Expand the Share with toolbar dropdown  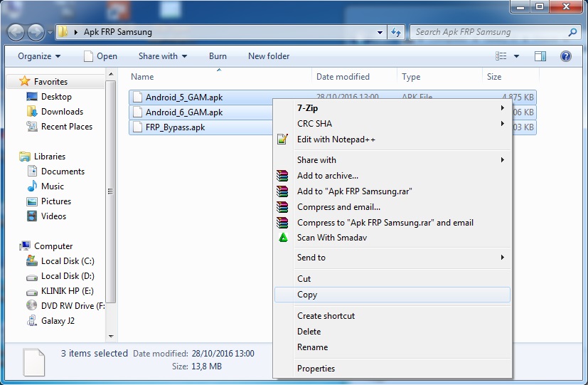(x=163, y=56)
